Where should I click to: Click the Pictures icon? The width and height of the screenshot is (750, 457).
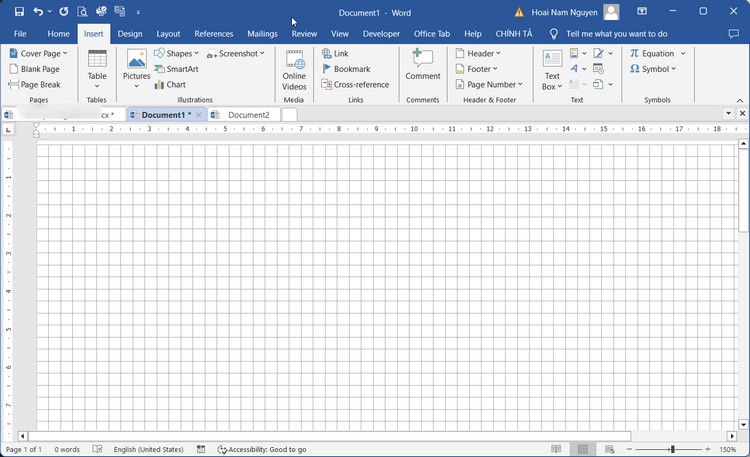137,59
